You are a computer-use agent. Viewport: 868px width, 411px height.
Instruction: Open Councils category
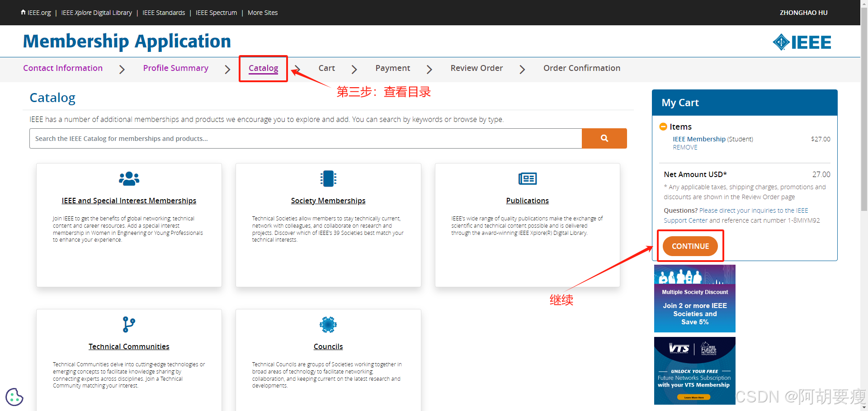(328, 346)
